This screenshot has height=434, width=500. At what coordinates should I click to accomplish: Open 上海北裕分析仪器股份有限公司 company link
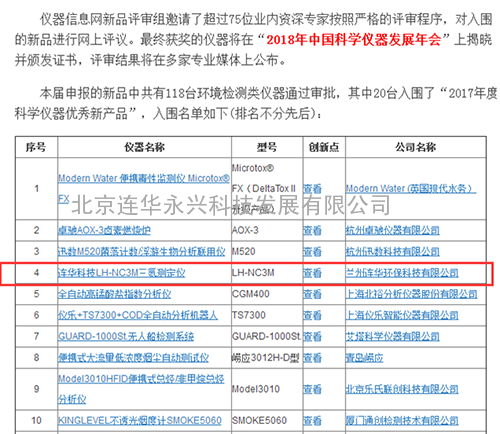click(x=412, y=294)
